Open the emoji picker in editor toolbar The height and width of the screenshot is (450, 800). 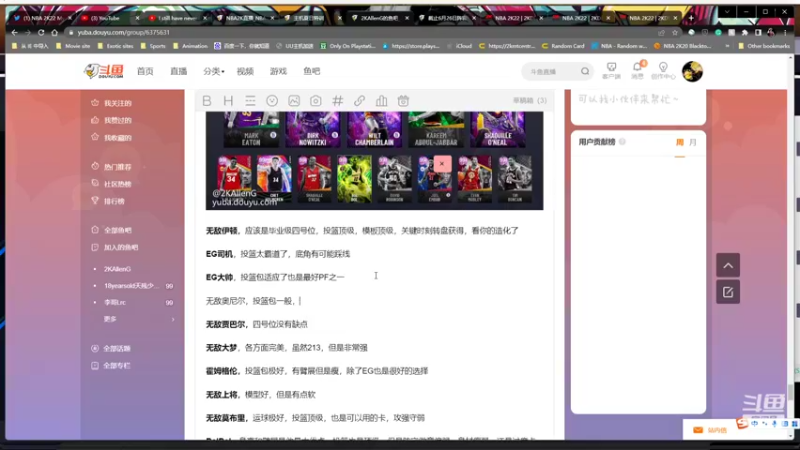pos(272,101)
